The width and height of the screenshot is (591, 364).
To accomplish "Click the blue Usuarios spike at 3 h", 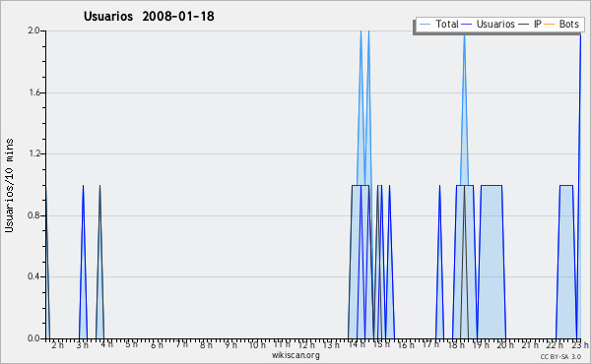I will (83, 262).
